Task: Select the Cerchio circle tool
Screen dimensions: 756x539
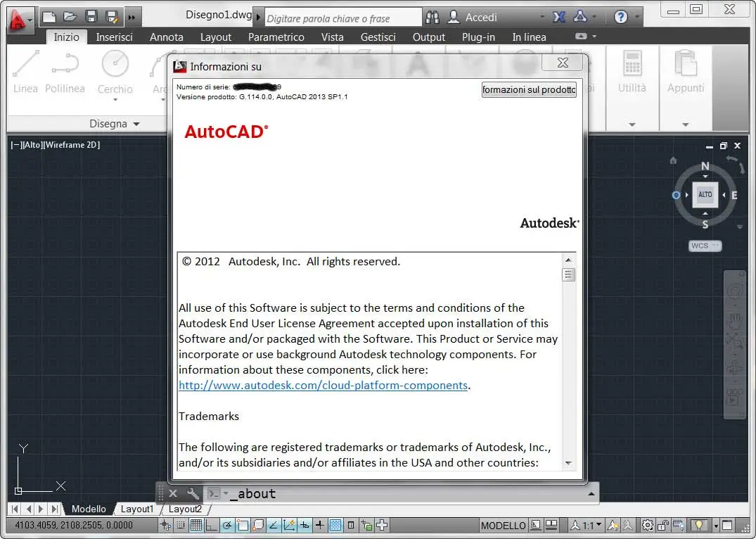Action: pyautogui.click(x=115, y=71)
